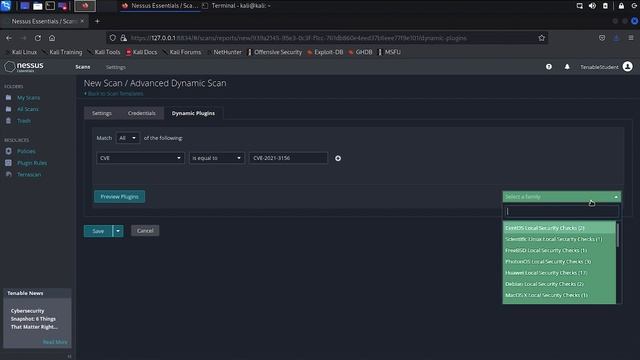The image size is (640, 360).
Task: Open Policies in resources
Action: 26,151
